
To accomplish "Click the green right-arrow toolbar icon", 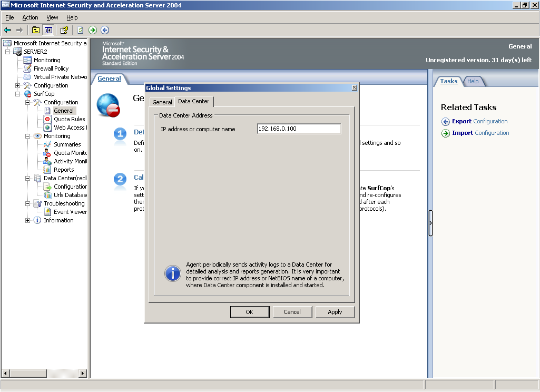I will 93,30.
